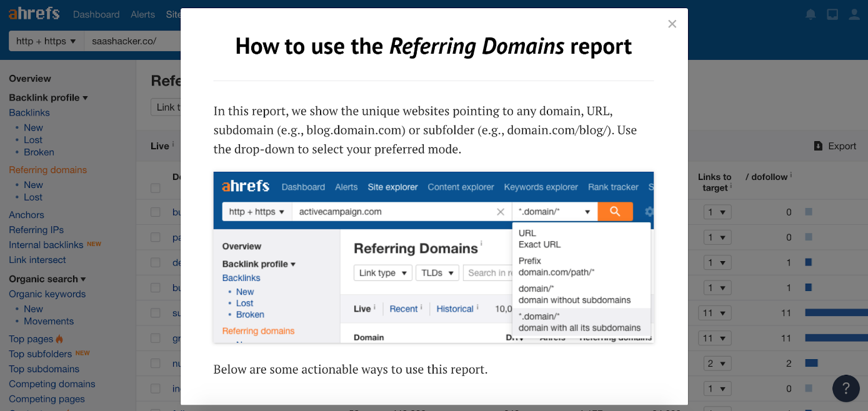
Task: Click the modal heading How to use the Referring Domains report
Action: pyautogui.click(x=434, y=46)
